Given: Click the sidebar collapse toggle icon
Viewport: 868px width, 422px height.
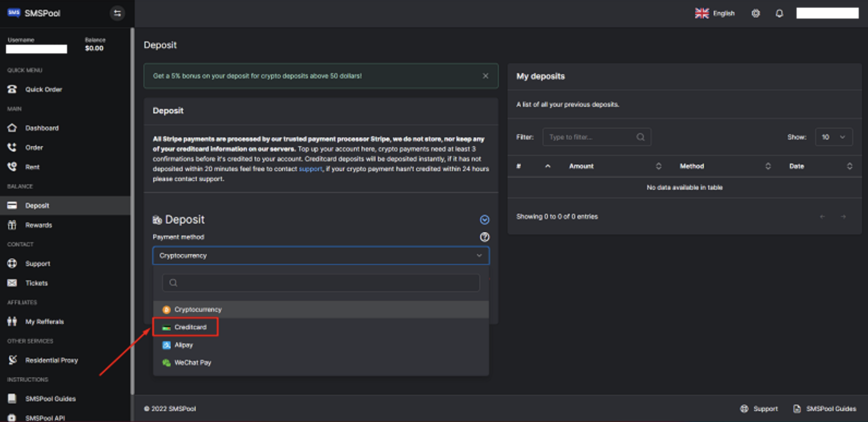Looking at the screenshot, I should [117, 13].
